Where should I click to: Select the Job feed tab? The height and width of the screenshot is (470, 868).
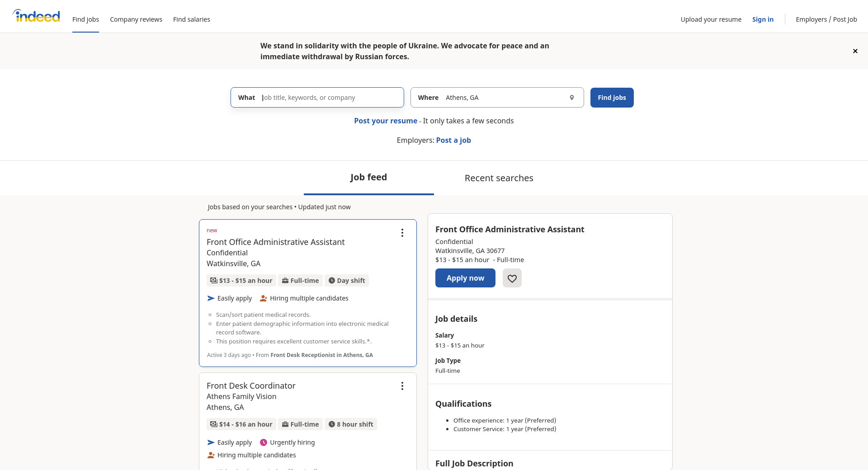[x=368, y=177]
